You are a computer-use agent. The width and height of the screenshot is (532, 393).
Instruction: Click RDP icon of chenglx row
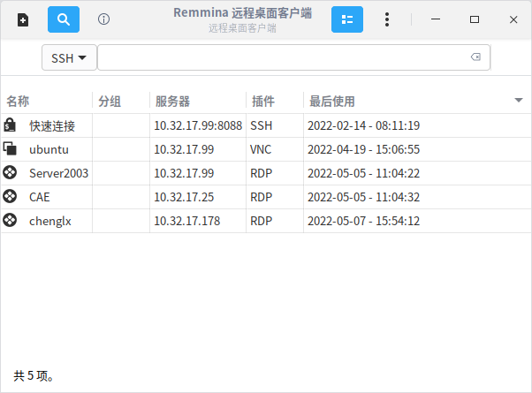[10, 220]
